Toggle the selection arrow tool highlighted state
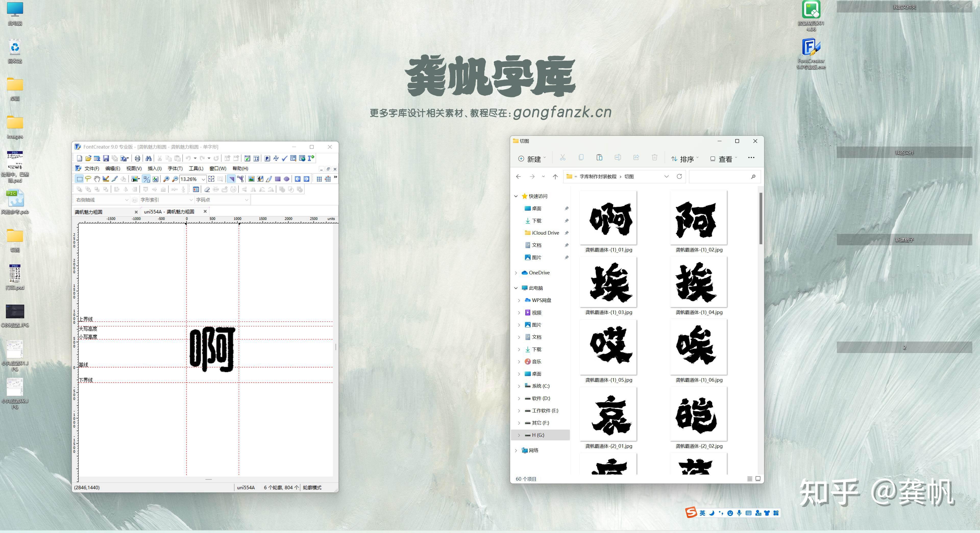This screenshot has height=533, width=980. 231,179
